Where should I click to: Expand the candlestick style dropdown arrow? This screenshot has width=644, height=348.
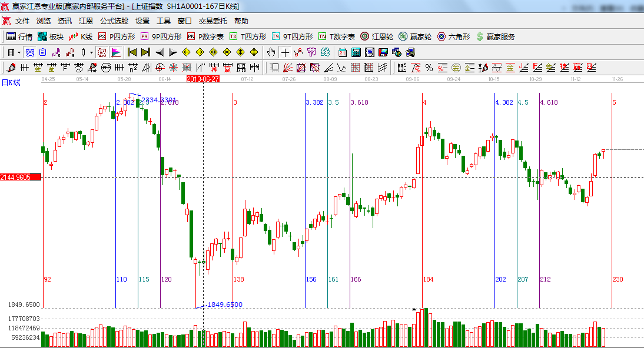(x=91, y=52)
